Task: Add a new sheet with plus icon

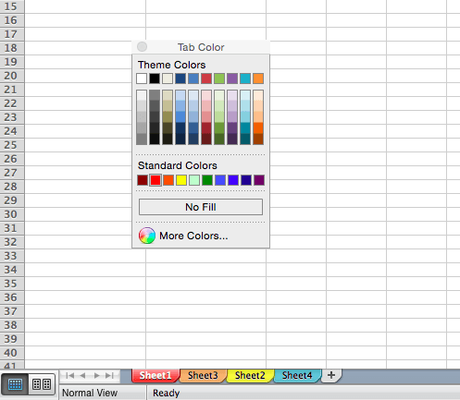Action: [331, 375]
